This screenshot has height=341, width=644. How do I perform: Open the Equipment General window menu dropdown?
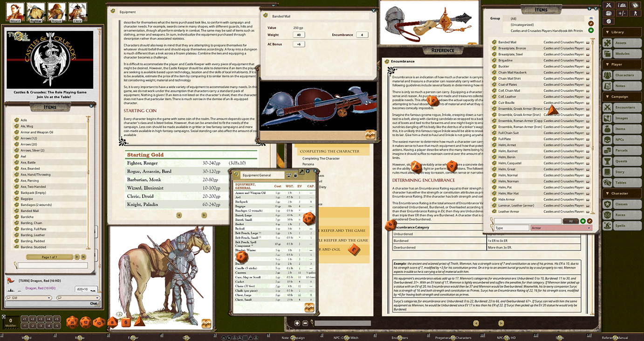click(289, 175)
